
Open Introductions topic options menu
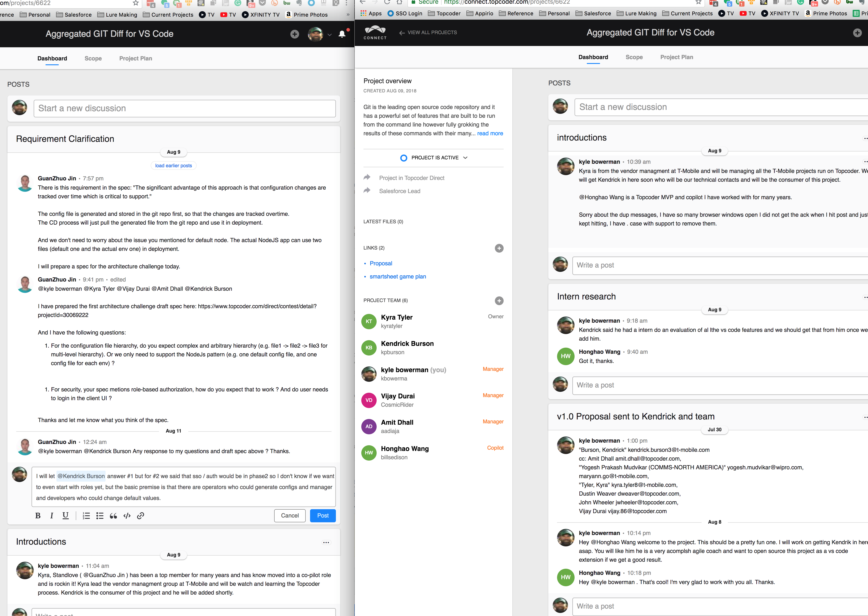(326, 542)
